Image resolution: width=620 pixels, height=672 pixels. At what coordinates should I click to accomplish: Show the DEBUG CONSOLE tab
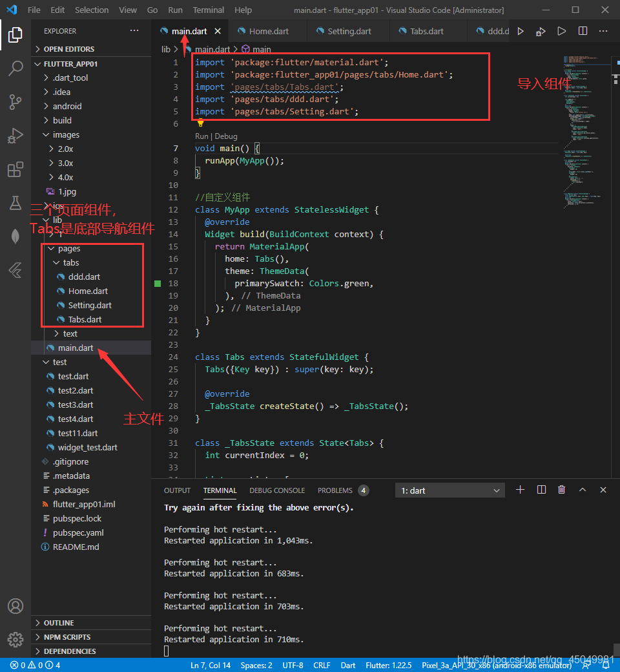pyautogui.click(x=277, y=490)
